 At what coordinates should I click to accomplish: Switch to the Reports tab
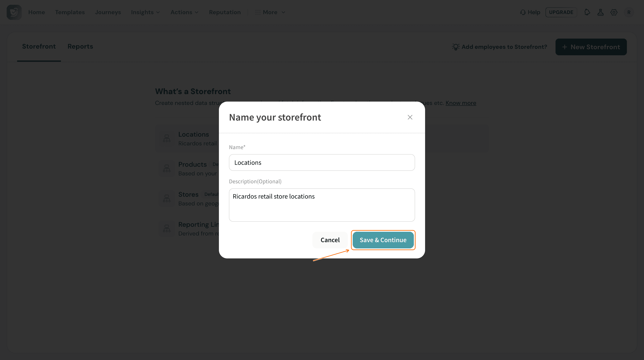(x=80, y=47)
